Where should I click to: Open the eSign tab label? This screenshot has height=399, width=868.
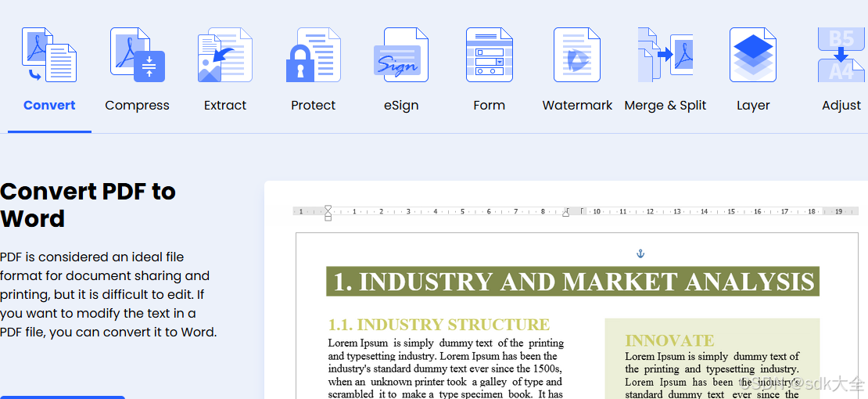click(x=401, y=106)
